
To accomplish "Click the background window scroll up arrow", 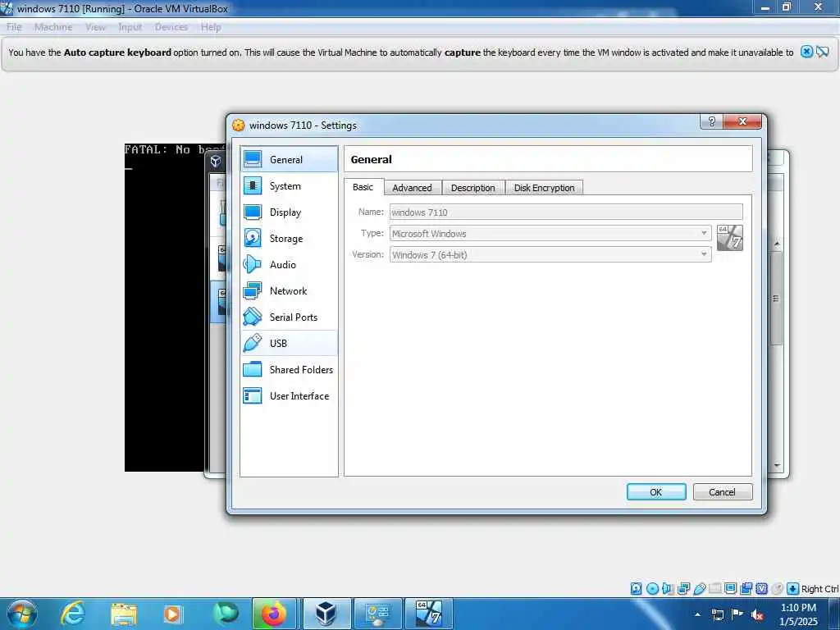I will pos(777,244).
